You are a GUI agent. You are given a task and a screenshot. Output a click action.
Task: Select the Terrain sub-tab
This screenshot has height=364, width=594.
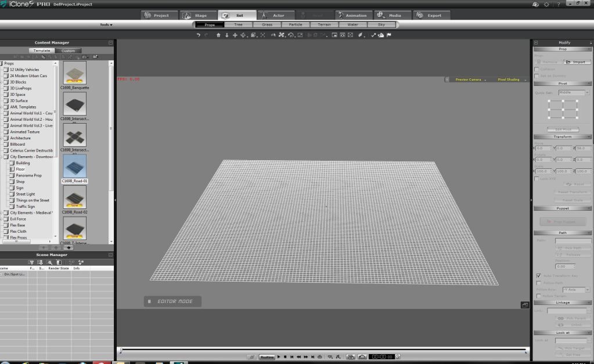point(324,25)
